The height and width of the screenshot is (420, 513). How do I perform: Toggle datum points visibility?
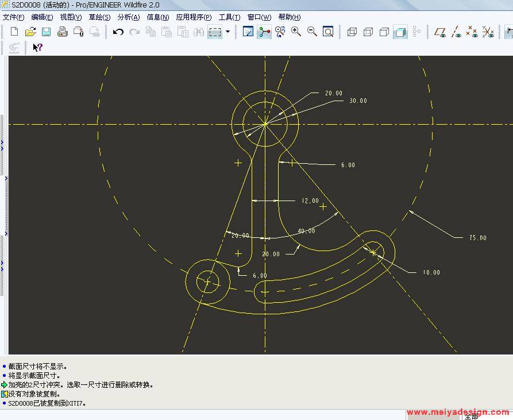click(x=472, y=32)
